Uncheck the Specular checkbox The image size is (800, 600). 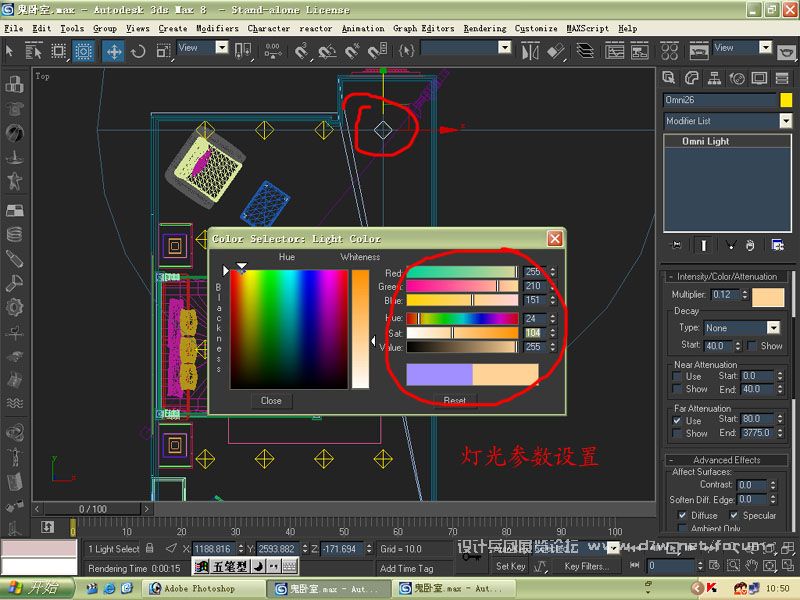[x=734, y=515]
